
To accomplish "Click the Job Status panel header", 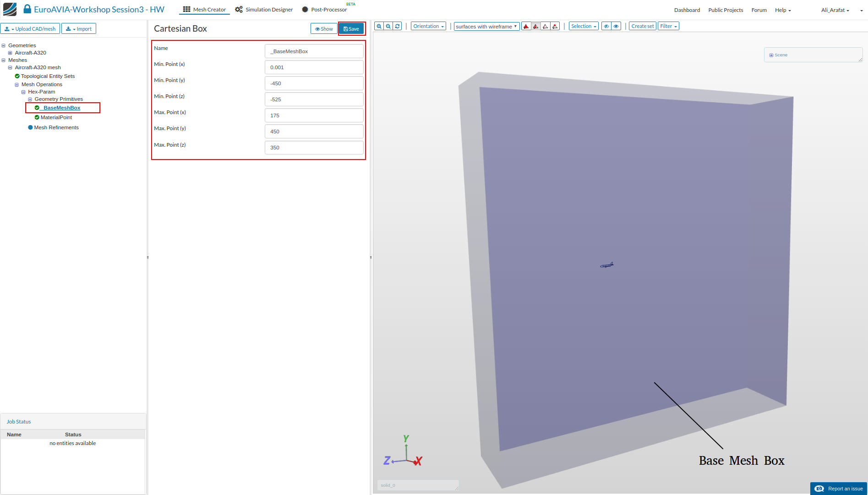I will click(x=73, y=422).
